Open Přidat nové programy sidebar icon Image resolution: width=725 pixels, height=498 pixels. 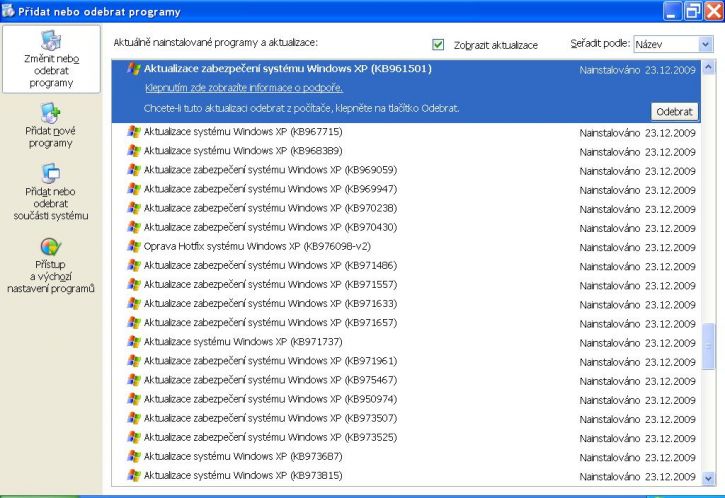50,113
